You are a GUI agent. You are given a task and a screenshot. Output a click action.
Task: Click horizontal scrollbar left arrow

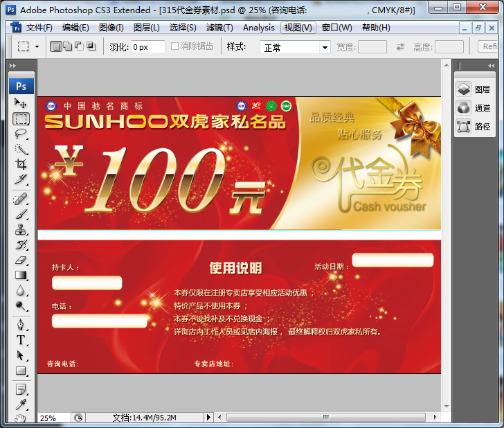(219, 418)
